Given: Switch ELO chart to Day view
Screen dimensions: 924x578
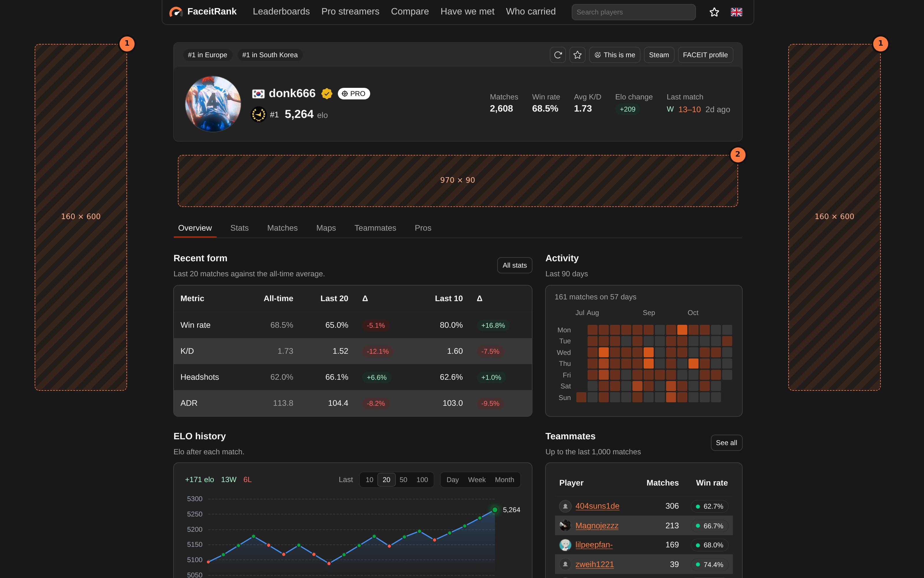Looking at the screenshot, I should pyautogui.click(x=452, y=480).
